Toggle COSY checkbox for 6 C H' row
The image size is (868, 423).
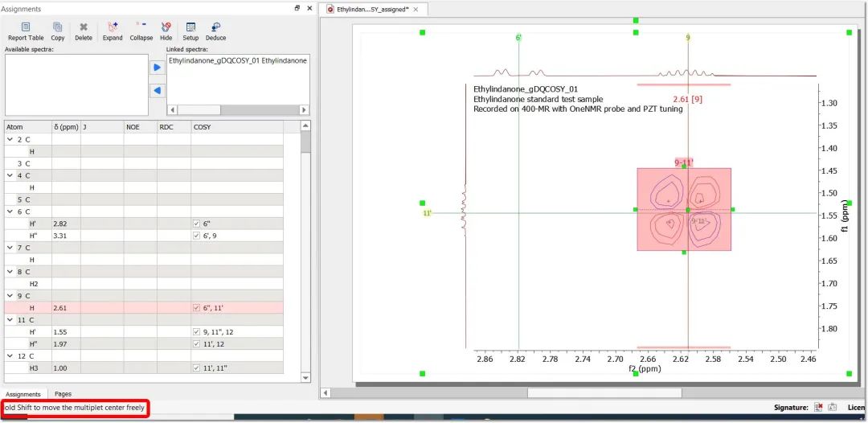pos(197,224)
